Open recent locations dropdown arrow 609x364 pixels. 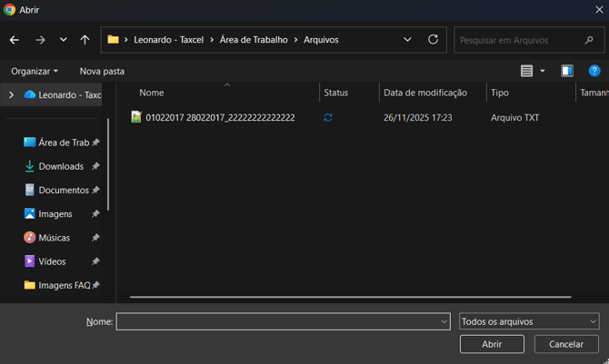point(63,40)
